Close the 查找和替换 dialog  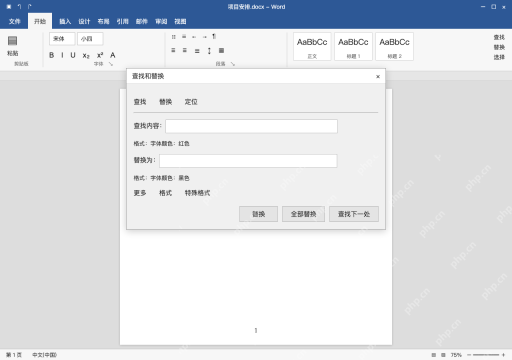click(378, 76)
